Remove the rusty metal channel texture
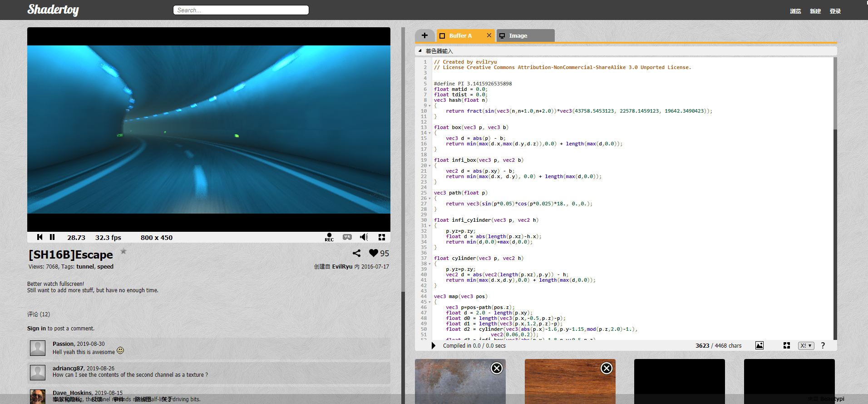The image size is (868, 404). pyautogui.click(x=497, y=368)
